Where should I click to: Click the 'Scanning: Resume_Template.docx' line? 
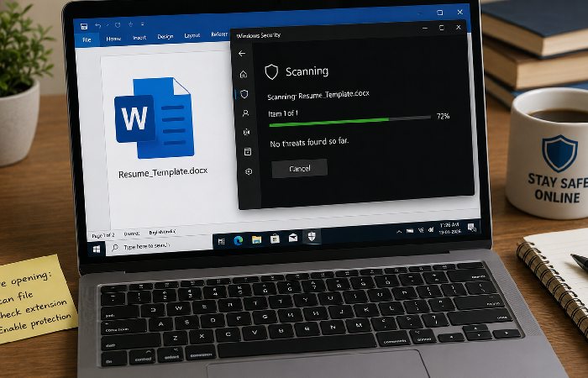(318, 95)
